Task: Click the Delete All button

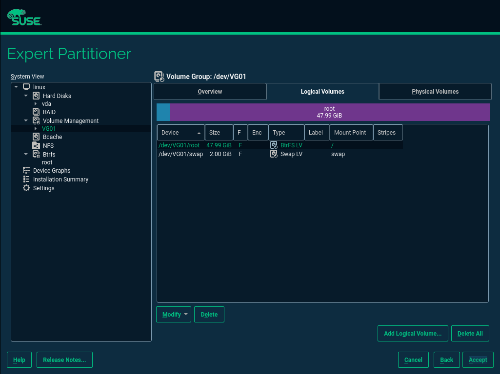Action: [470, 333]
